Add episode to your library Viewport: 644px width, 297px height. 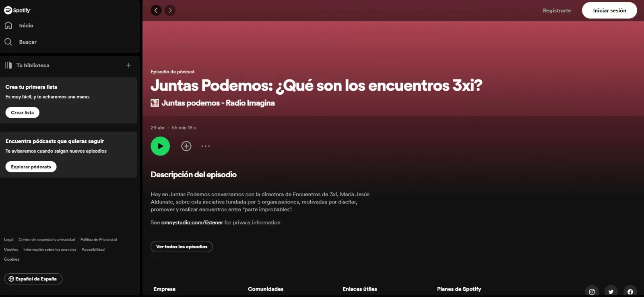186,146
